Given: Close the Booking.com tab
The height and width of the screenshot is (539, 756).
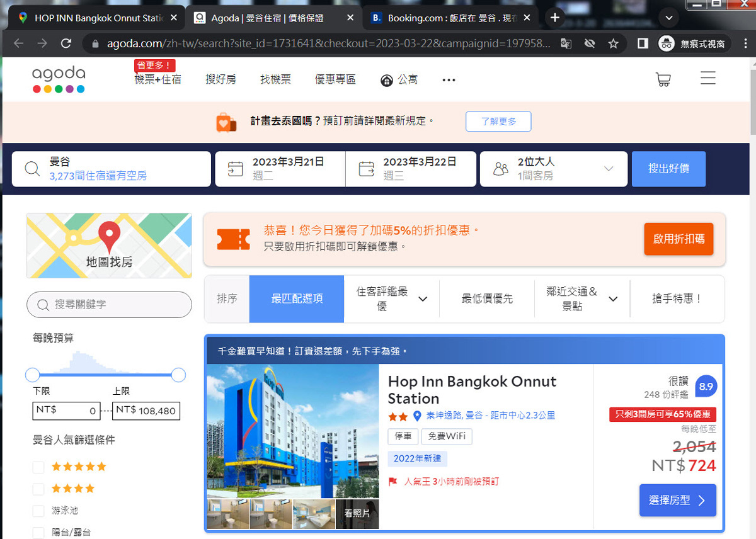Looking at the screenshot, I should click(527, 18).
